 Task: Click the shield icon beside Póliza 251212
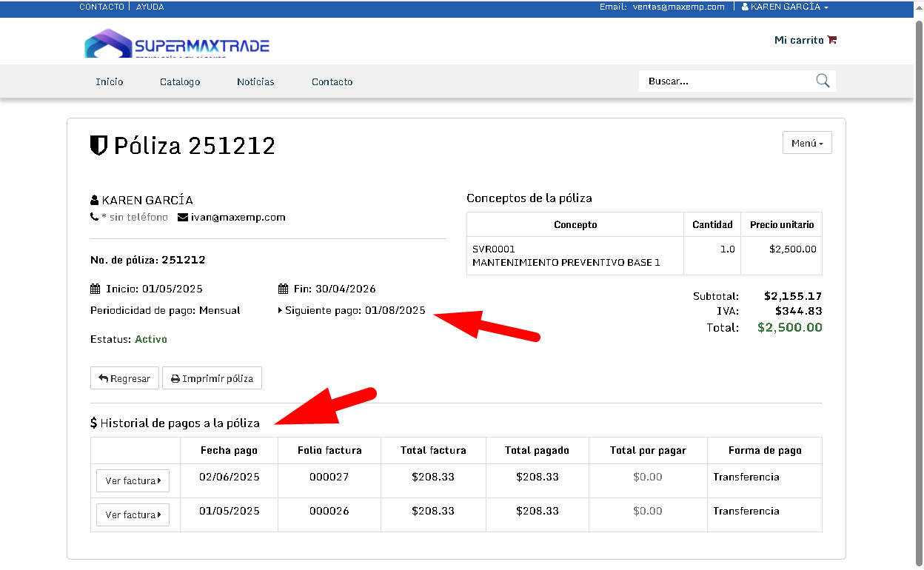point(98,145)
